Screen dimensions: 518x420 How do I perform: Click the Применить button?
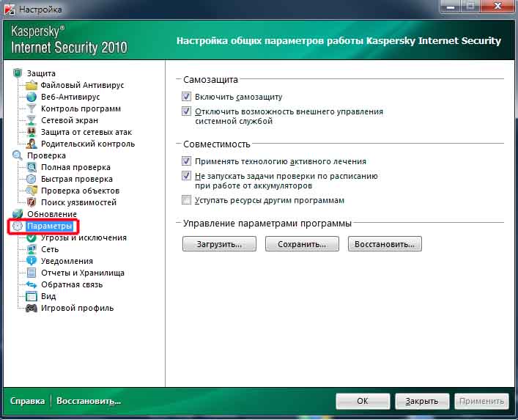point(481,401)
